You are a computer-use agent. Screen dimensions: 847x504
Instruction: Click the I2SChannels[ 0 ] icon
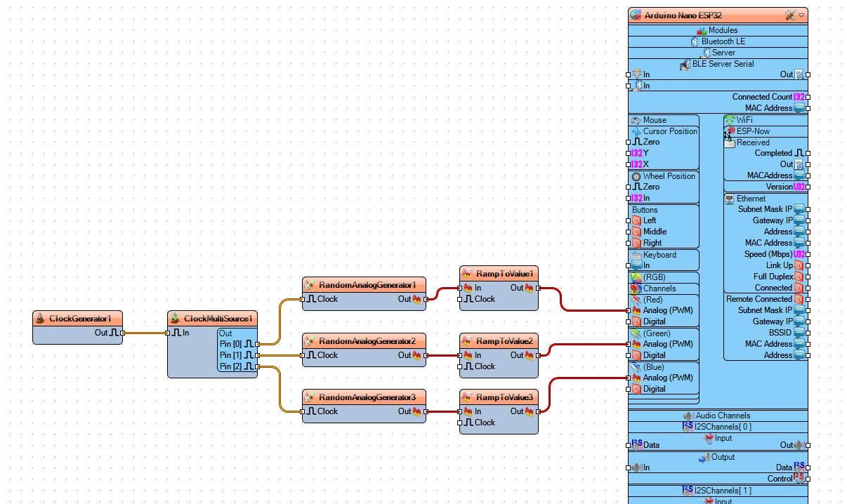(x=688, y=426)
